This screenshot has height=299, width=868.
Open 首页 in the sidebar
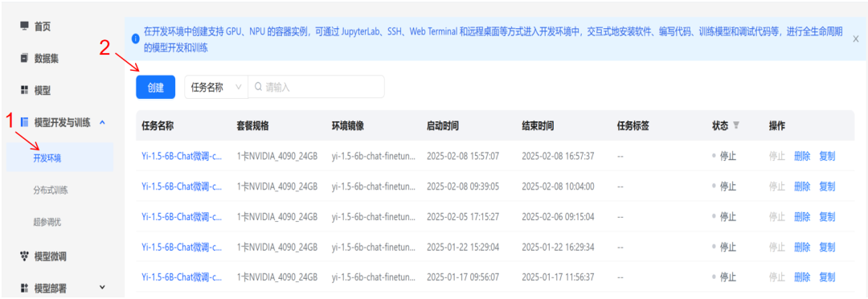43,26
